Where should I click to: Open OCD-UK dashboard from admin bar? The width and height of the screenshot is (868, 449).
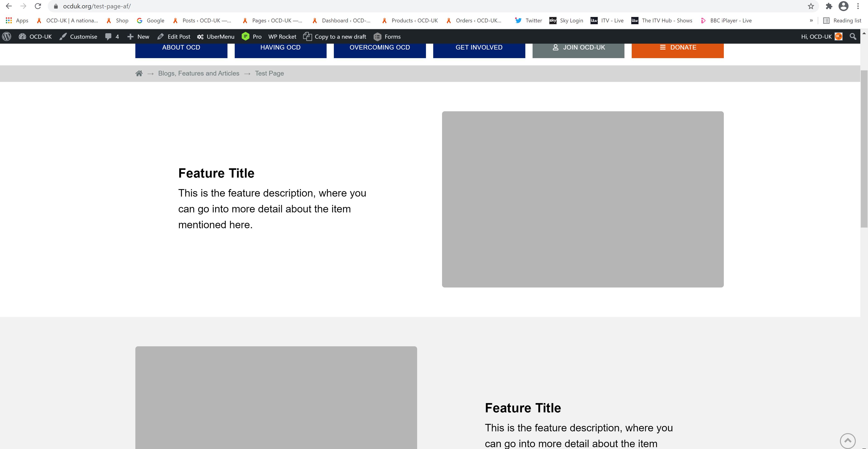35,37
